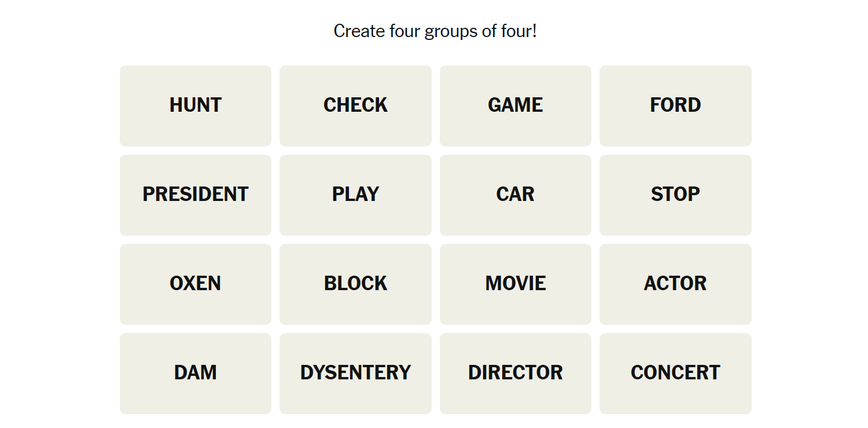
Task: Click the "Create four groups of four!" heading
Action: tap(435, 31)
